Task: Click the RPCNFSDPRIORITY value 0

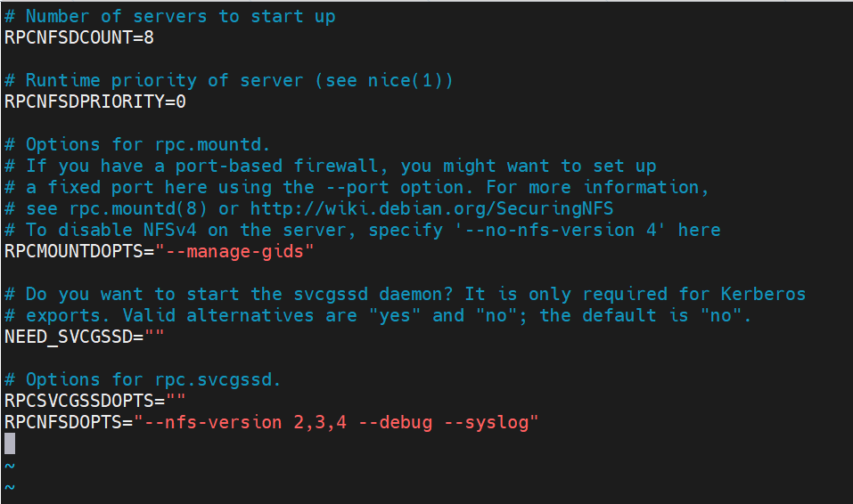Action: pos(181,102)
